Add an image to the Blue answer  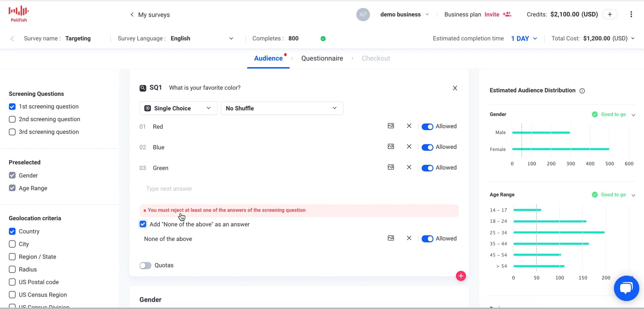391,146
